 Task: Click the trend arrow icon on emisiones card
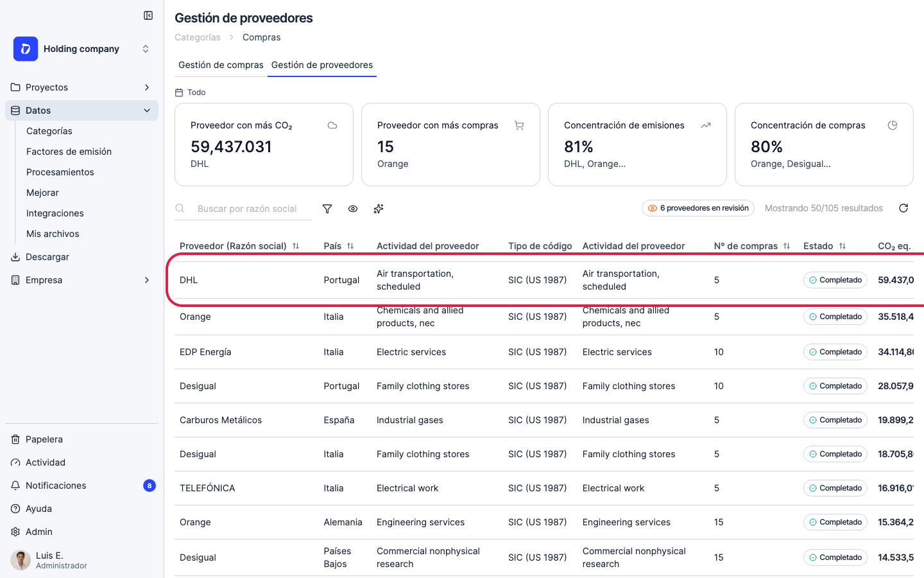pyautogui.click(x=706, y=125)
